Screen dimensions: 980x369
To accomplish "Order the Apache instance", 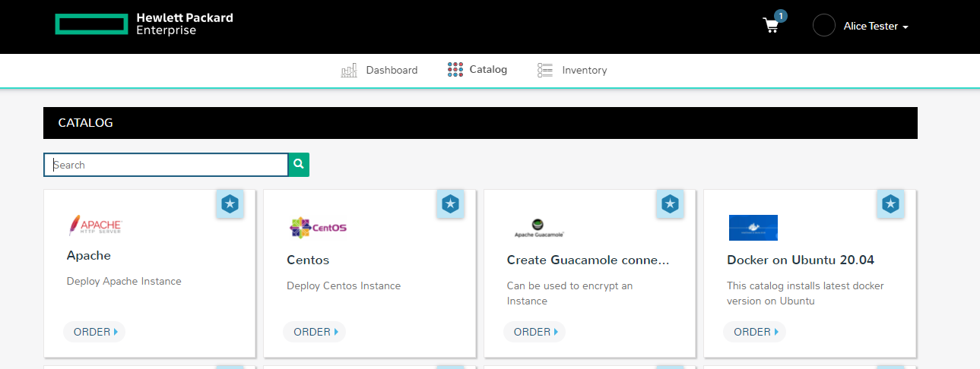I will click(94, 332).
